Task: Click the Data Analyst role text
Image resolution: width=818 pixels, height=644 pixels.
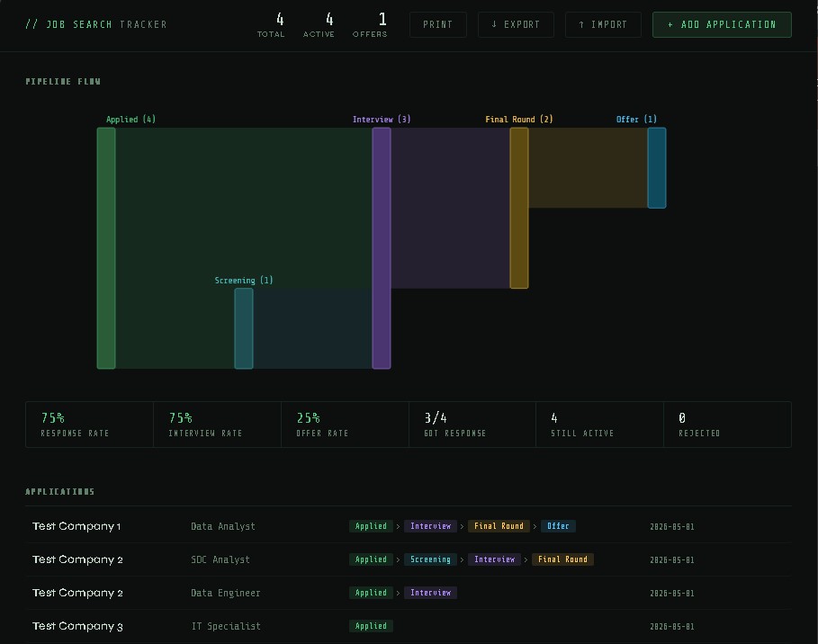Action: click(223, 526)
